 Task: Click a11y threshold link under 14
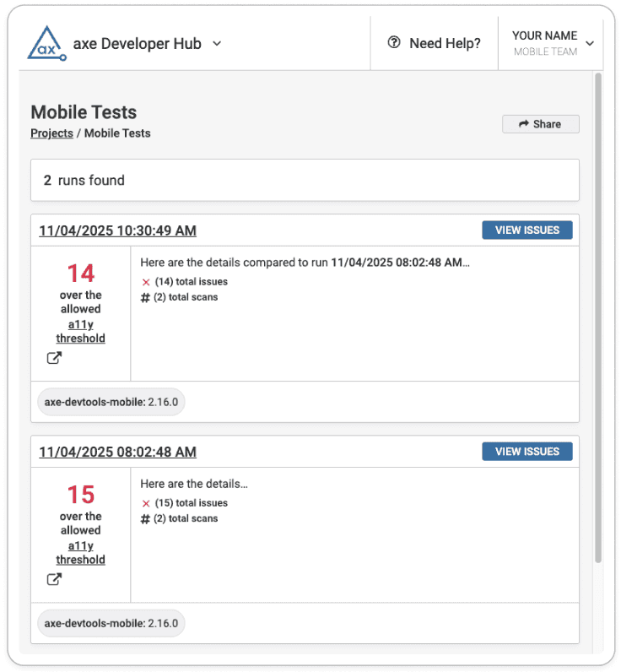point(81,332)
